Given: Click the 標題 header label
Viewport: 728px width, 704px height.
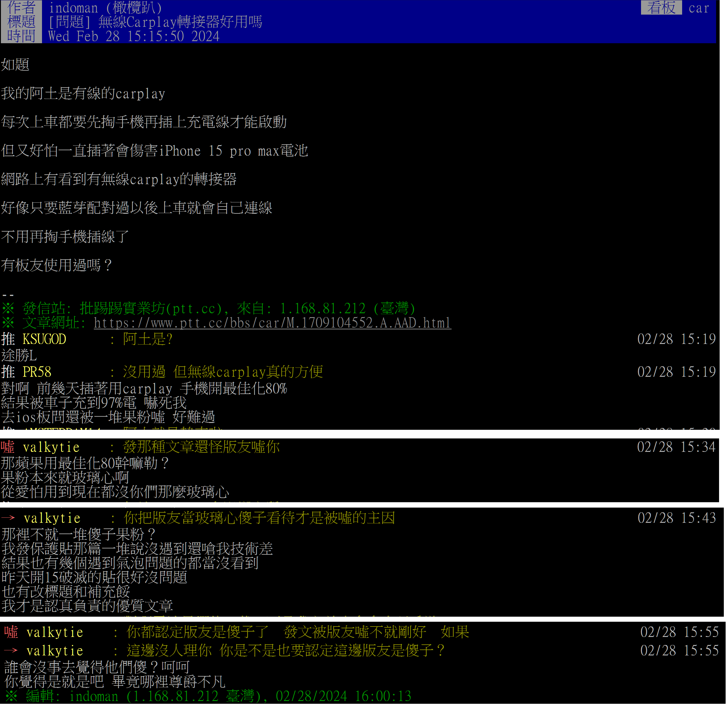Looking at the screenshot, I should tap(21, 22).
